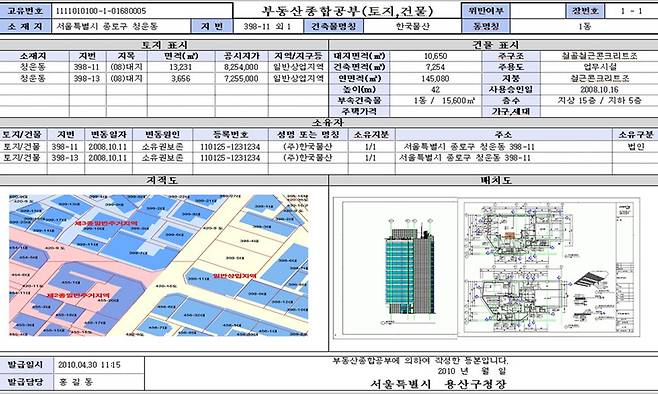Select the page number value 1 - 1
Image resolution: width=658 pixels, height=394 pixels.
[632, 11]
